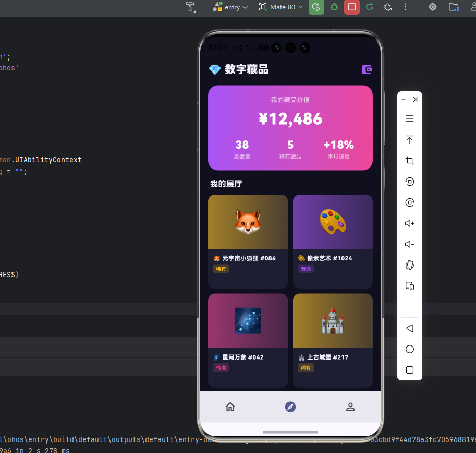
Task: Open the profile person tab
Action: click(x=350, y=407)
